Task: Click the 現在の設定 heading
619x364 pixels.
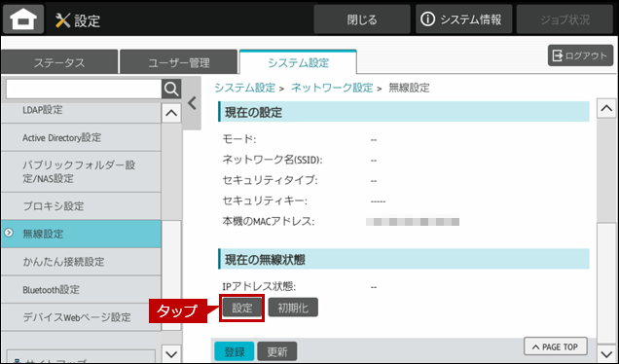Action: click(253, 113)
